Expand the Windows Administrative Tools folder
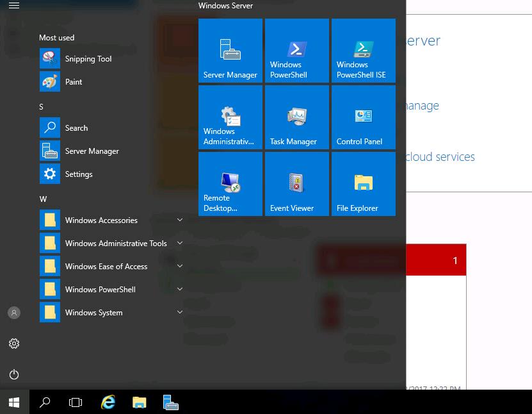532x414 pixels. click(x=112, y=243)
